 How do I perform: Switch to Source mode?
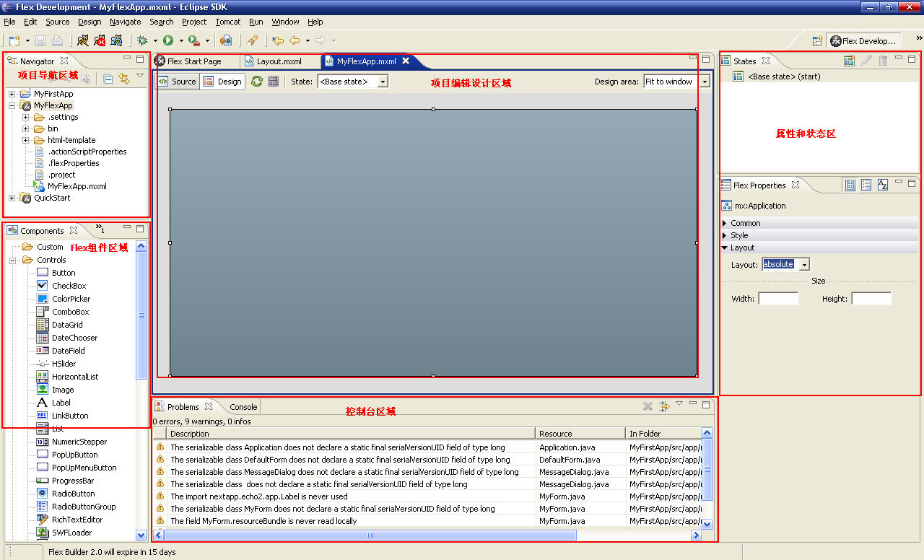coord(178,82)
